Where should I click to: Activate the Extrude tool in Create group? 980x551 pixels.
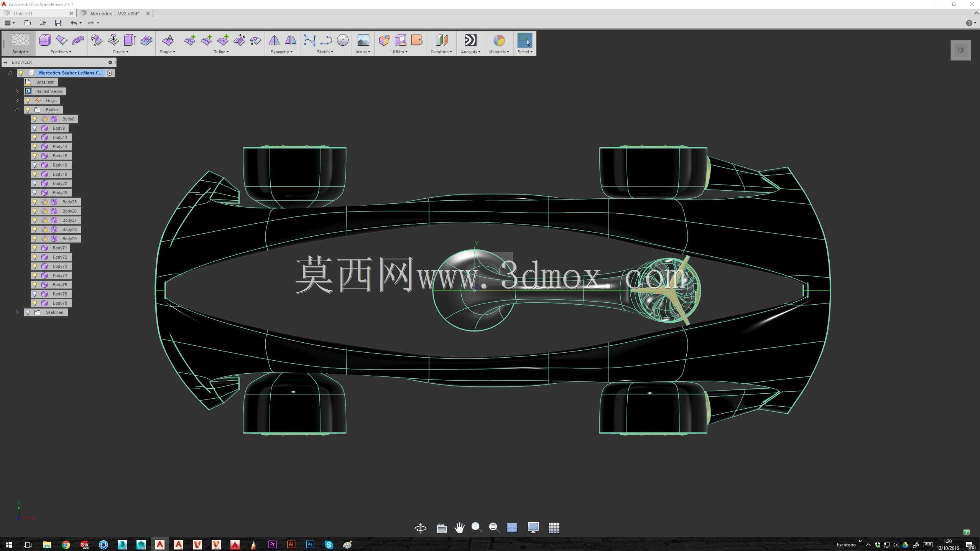click(x=130, y=40)
